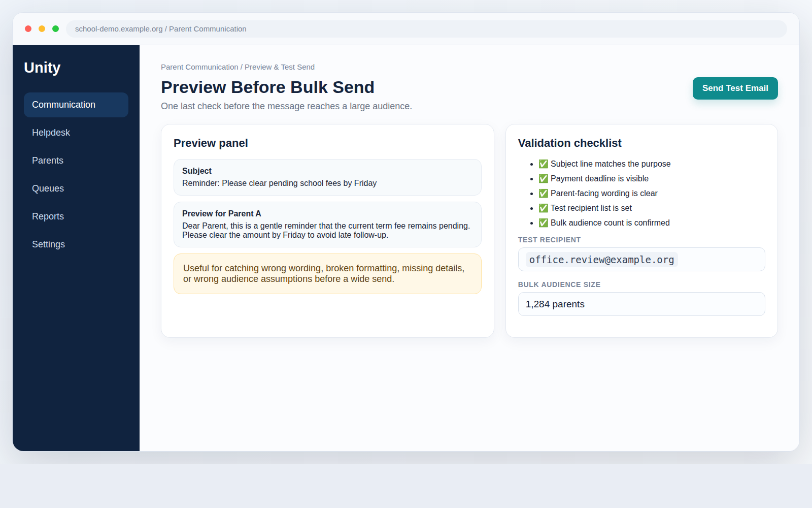This screenshot has width=812, height=508.
Task: Click the green maximize window dot
Action: 56,29
